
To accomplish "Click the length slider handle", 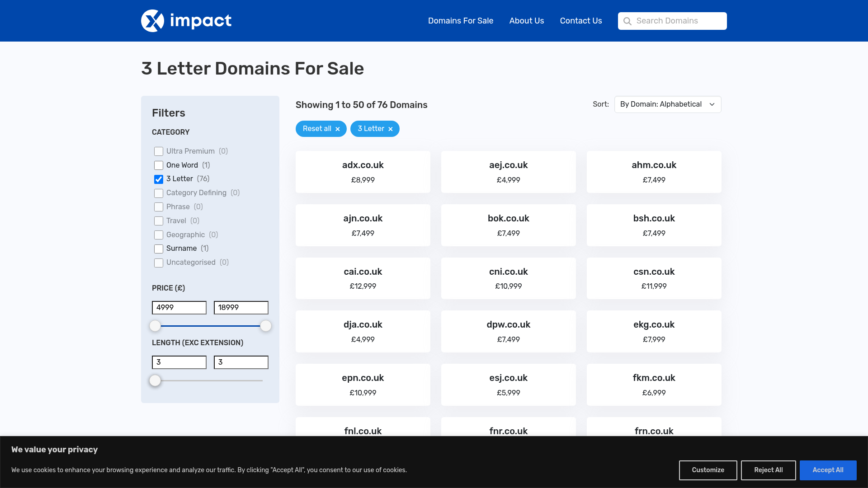I will (155, 380).
